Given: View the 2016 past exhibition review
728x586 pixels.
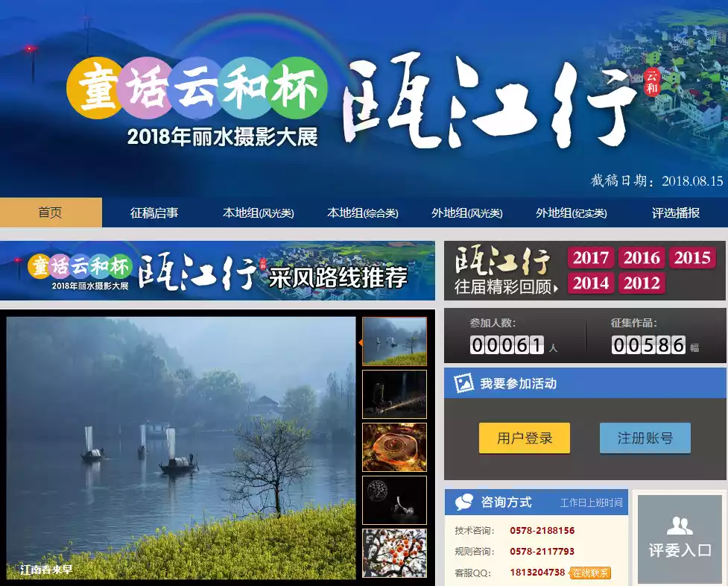Looking at the screenshot, I should point(642,258).
